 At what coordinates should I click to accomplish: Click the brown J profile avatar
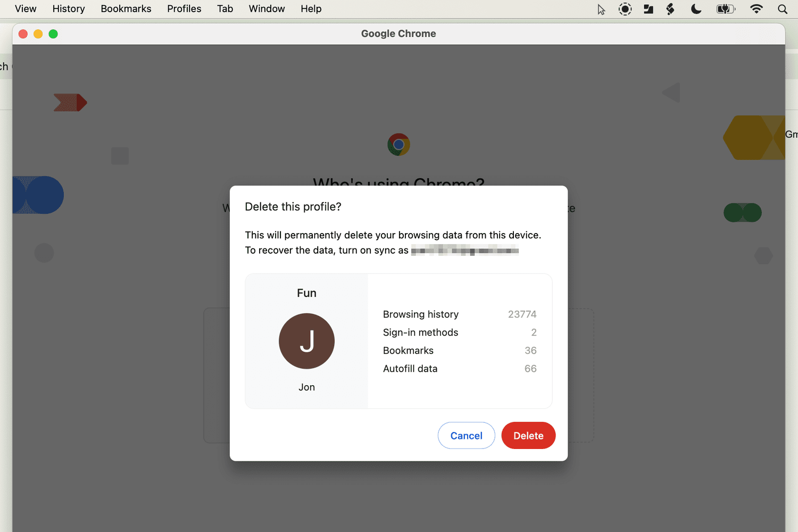(x=306, y=341)
